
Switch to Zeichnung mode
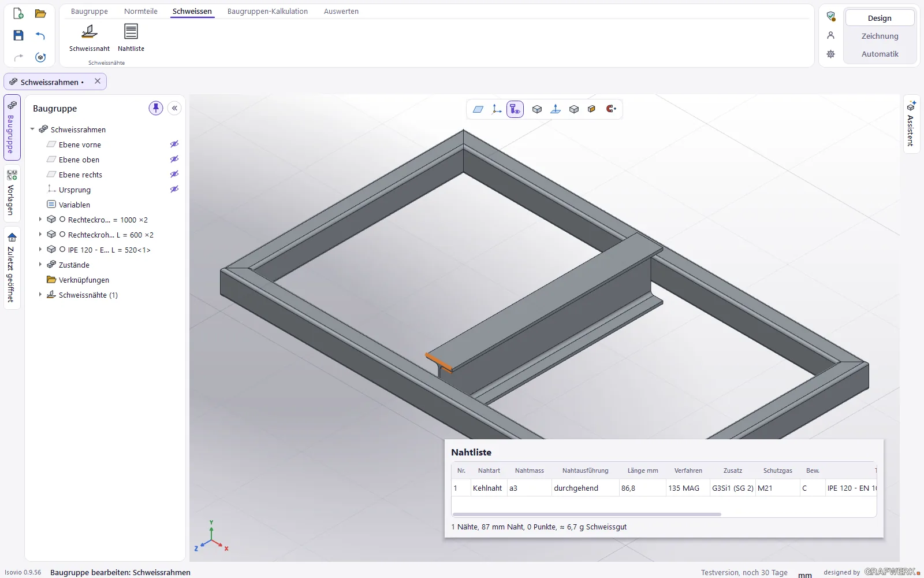coord(880,36)
